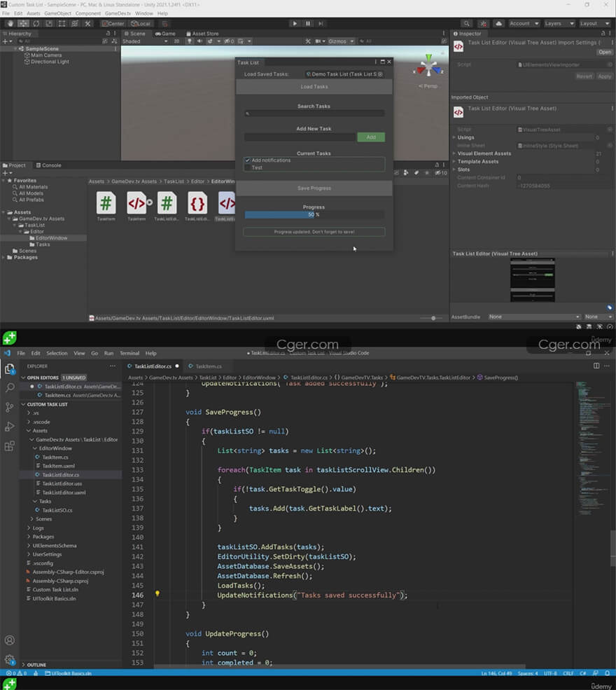Open the Layout dropdown in Unity
This screenshot has height=690, width=616.
coord(593,23)
